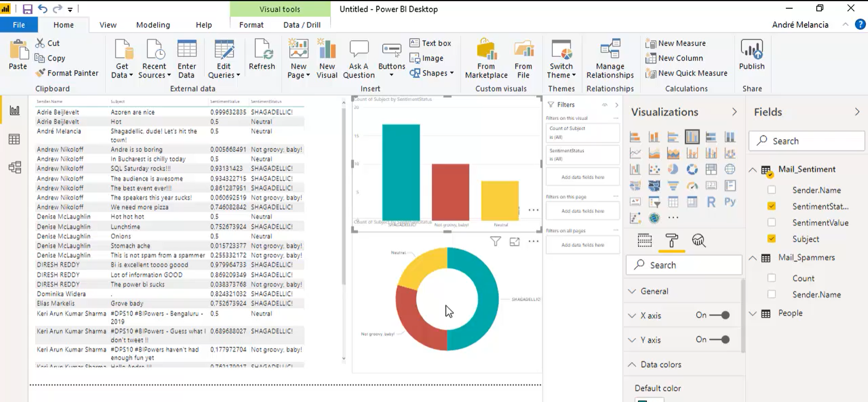Expand the General formatting section
The image size is (868, 402).
point(632,291)
